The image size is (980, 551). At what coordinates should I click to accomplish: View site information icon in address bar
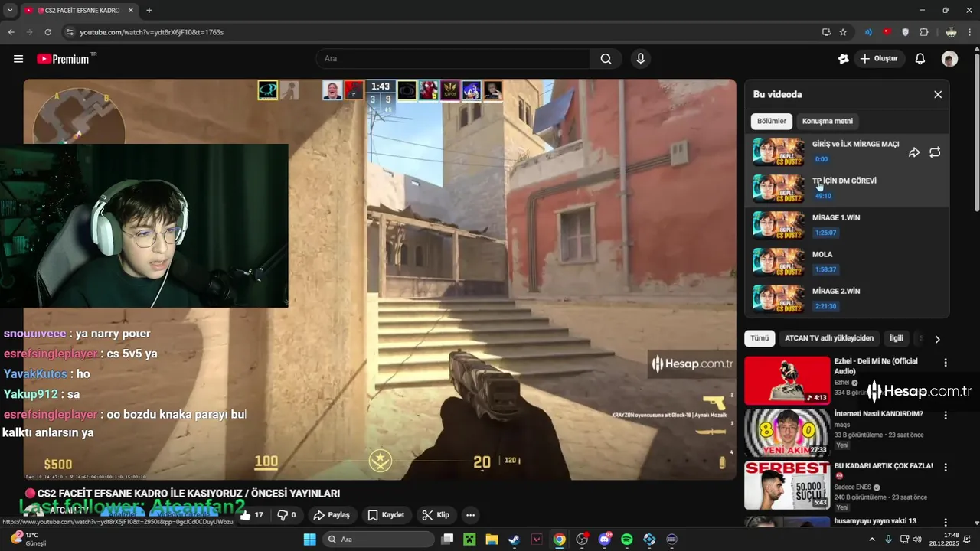click(69, 32)
